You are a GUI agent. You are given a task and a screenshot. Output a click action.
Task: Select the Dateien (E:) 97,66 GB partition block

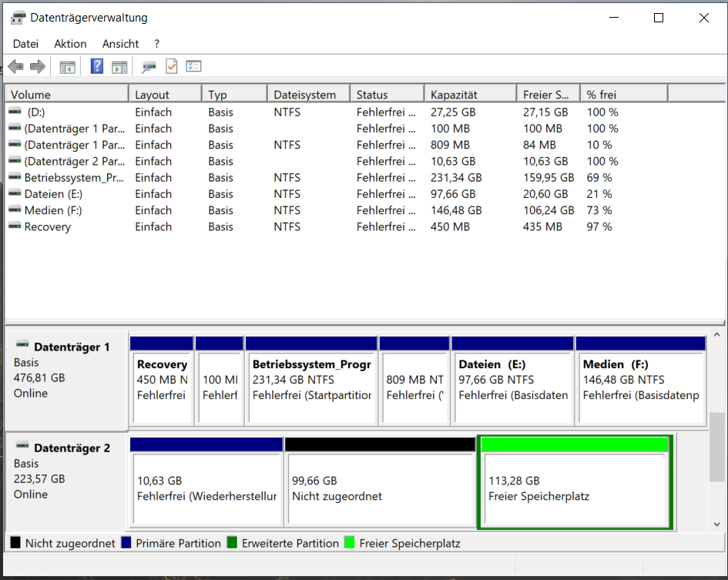[x=512, y=381]
